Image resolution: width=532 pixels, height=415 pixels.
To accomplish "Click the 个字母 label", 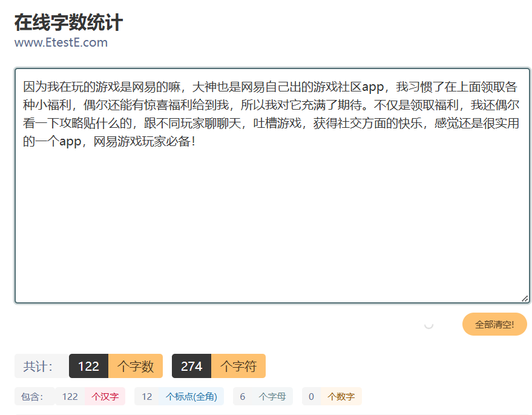I will click(x=272, y=396).
